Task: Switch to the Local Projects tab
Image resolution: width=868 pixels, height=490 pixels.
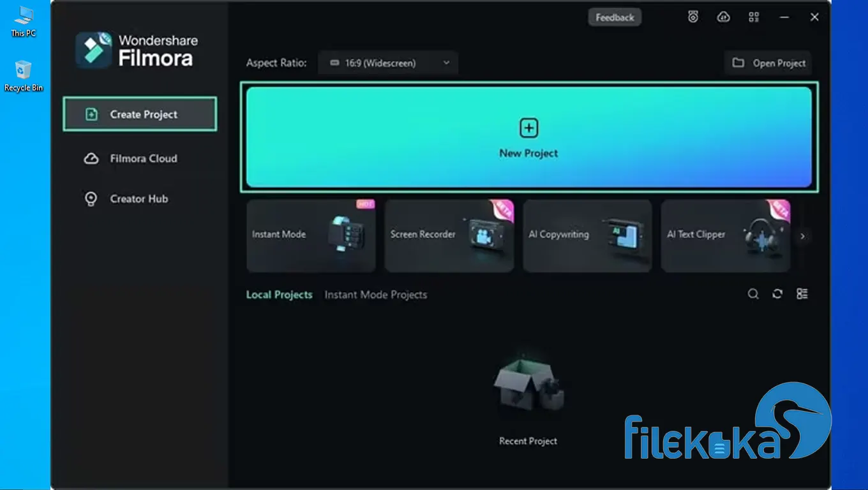Action: [280, 295]
